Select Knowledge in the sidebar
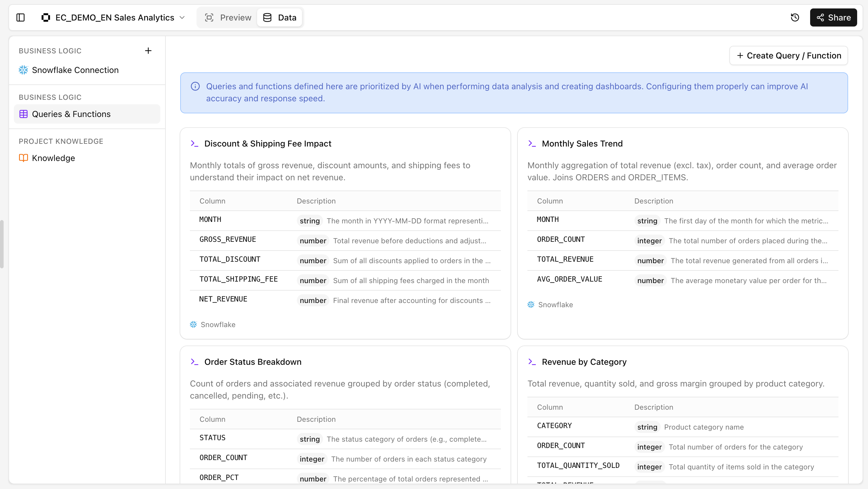Image resolution: width=868 pixels, height=489 pixels. 53,158
